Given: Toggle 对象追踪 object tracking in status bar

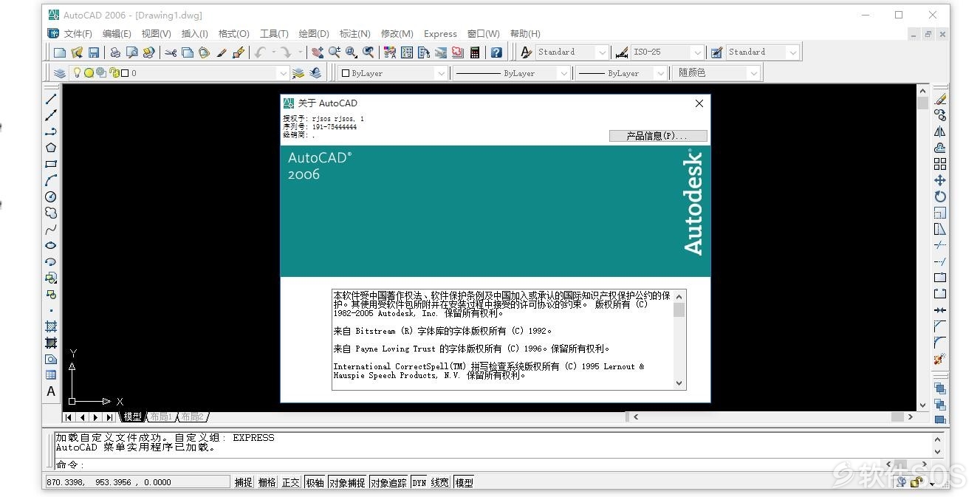Looking at the screenshot, I should coord(388,482).
